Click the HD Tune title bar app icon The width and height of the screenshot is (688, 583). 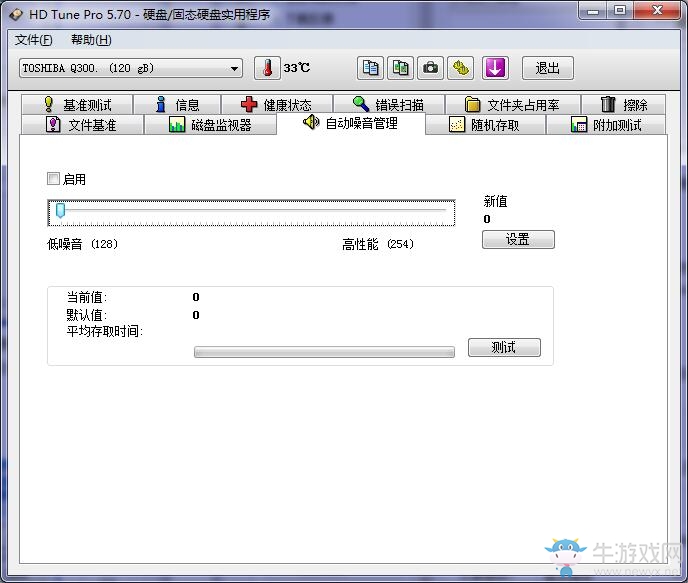[x=16, y=14]
